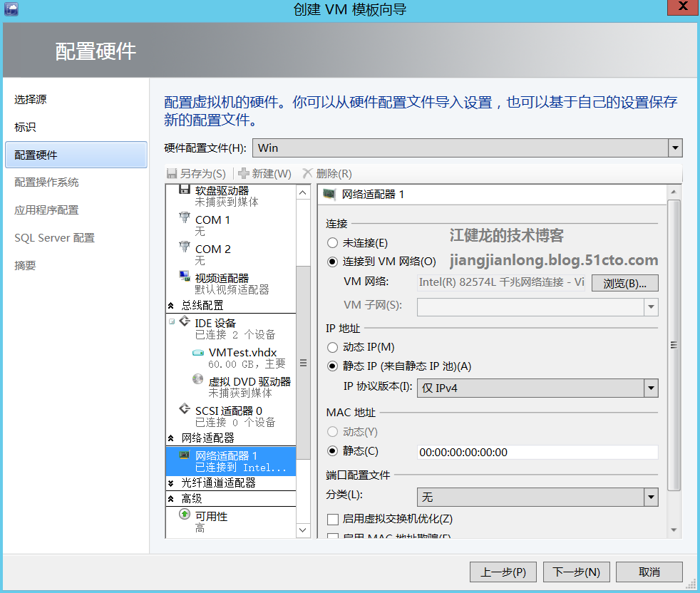Click the COM 2 port icon
Screen dimensions: 700x593
coord(185,247)
